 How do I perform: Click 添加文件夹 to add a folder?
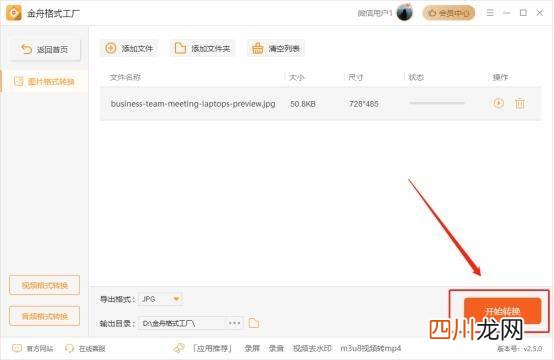click(x=203, y=48)
